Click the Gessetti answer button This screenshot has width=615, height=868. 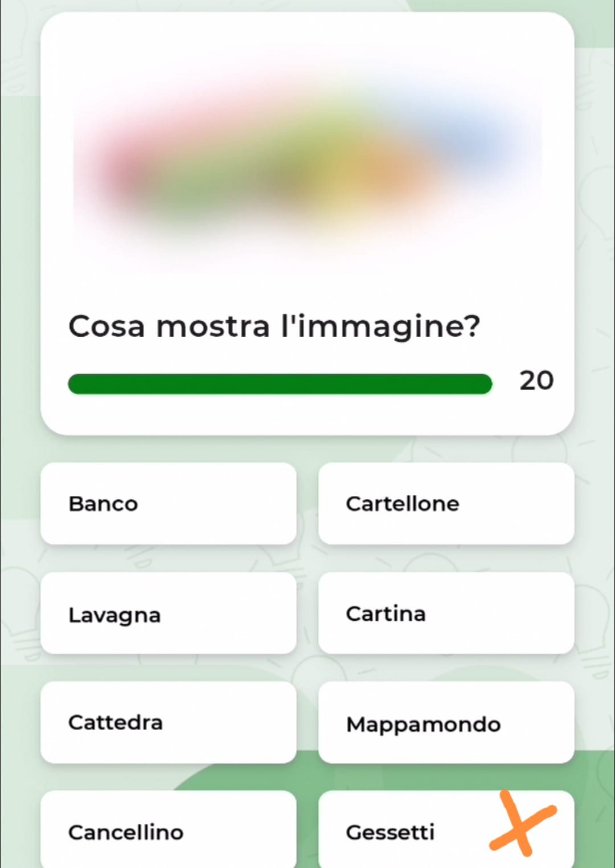click(x=446, y=830)
